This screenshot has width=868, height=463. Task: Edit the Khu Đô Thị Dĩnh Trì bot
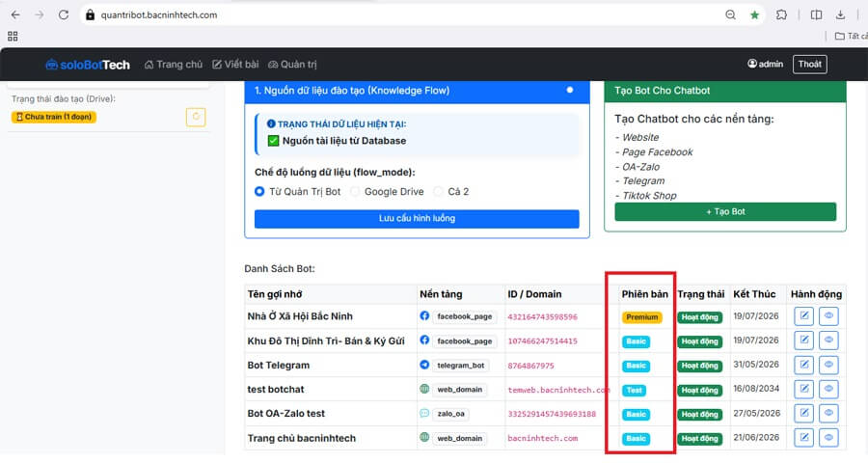[803, 340]
